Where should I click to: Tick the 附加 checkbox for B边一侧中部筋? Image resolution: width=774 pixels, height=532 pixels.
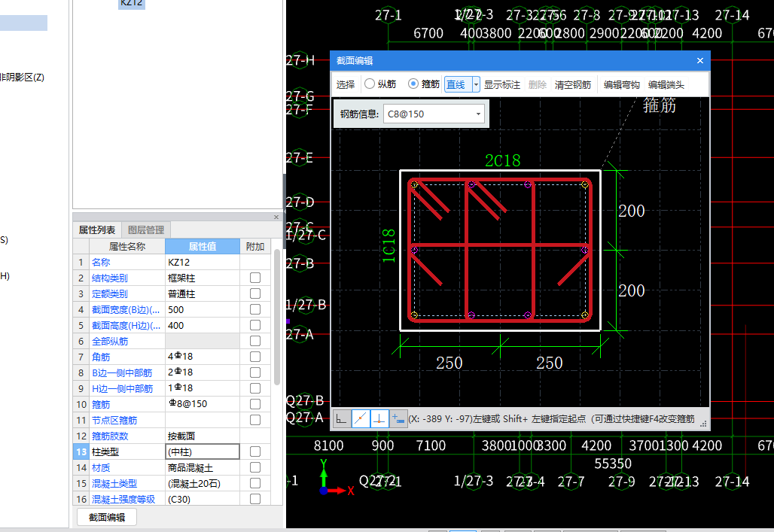coord(255,372)
